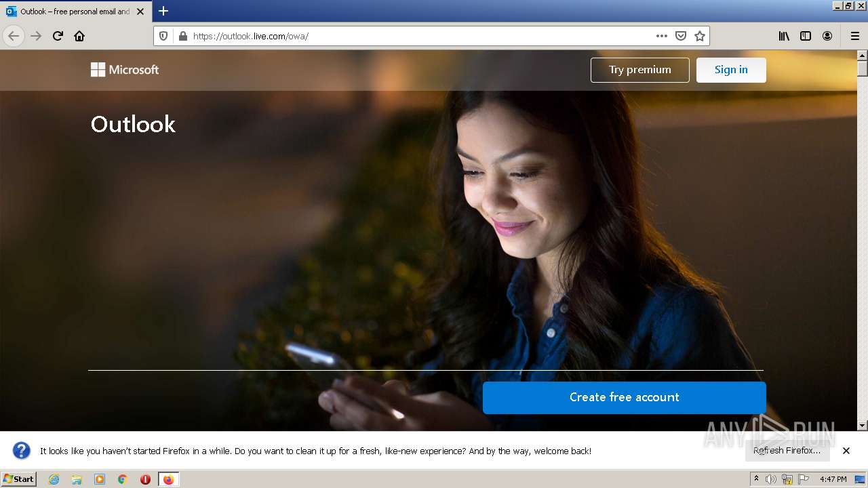Open the Firefox home page

[x=79, y=36]
